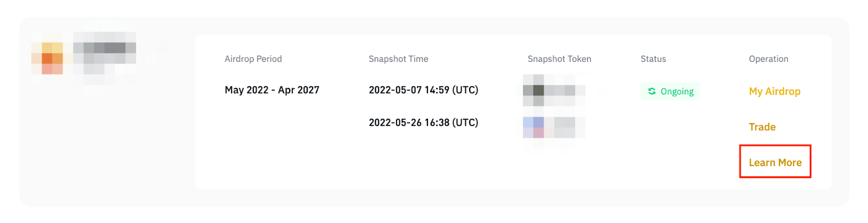Click the 2022-05-26 16:38 snapshot time
This screenshot has width=868, height=223.
click(x=423, y=123)
